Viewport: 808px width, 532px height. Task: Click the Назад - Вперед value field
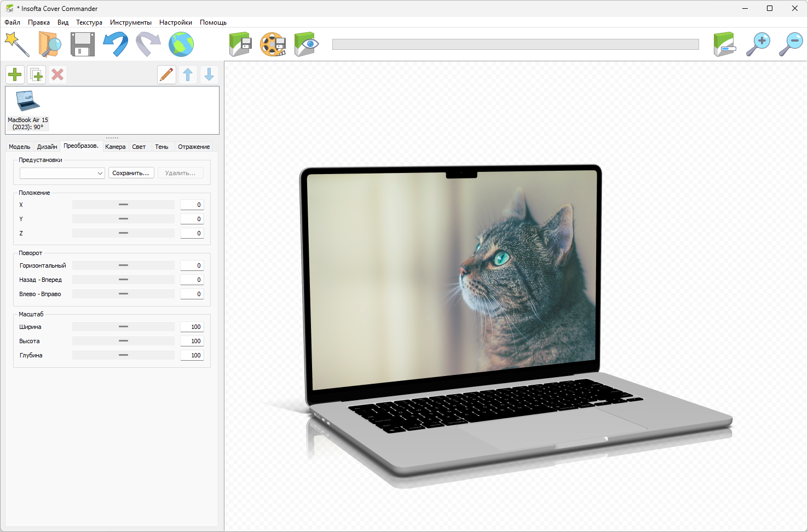point(192,280)
